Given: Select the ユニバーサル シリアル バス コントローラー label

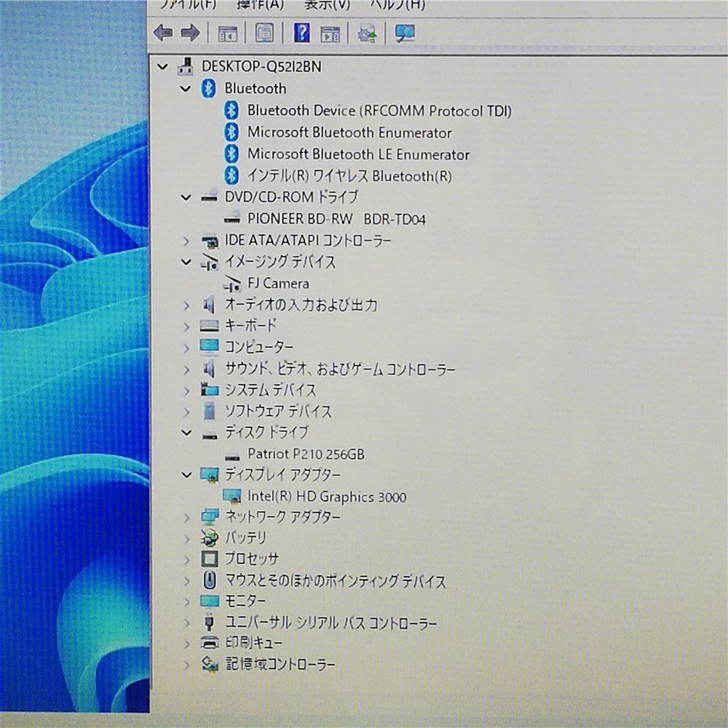Looking at the screenshot, I should pyautogui.click(x=331, y=622).
